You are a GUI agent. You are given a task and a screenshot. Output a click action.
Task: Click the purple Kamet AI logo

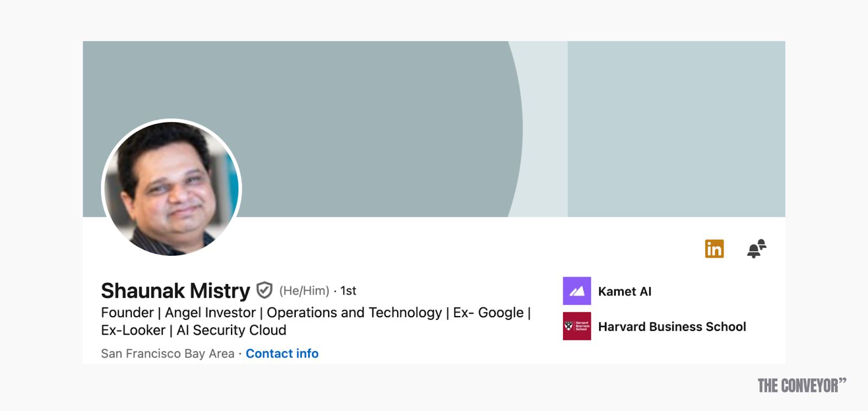(x=577, y=291)
